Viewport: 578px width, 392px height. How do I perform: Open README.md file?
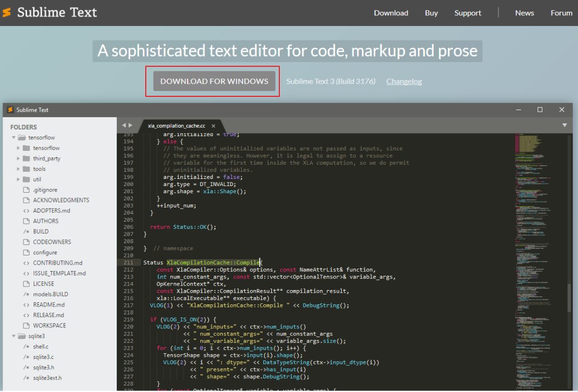(48, 305)
